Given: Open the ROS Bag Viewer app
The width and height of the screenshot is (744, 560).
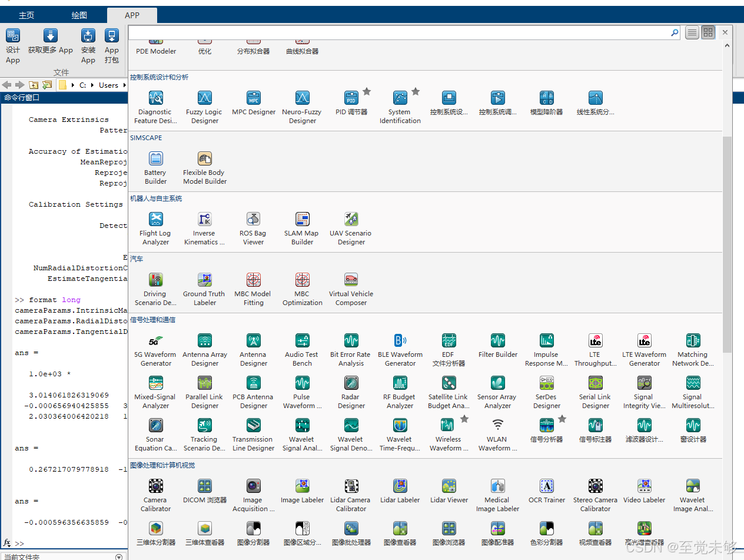Looking at the screenshot, I should point(253,228).
